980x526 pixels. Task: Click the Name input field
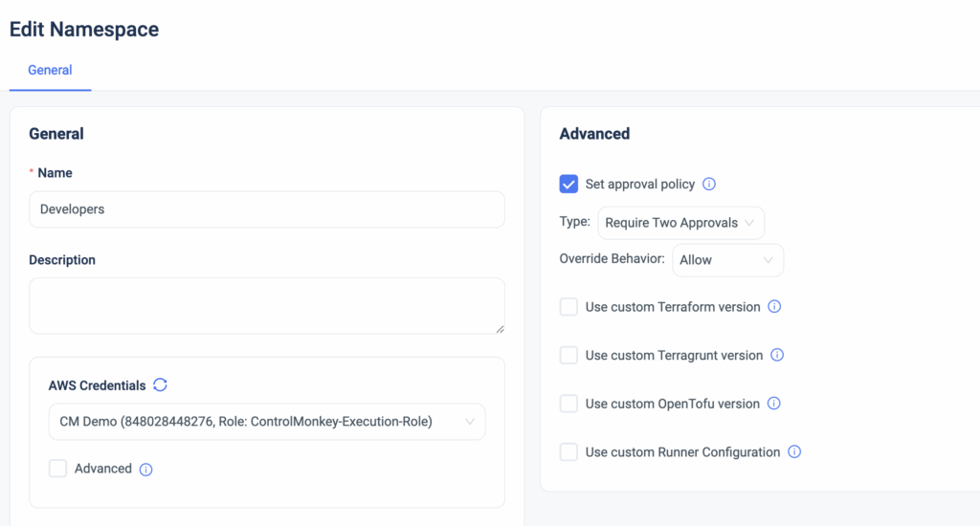pyautogui.click(x=266, y=209)
